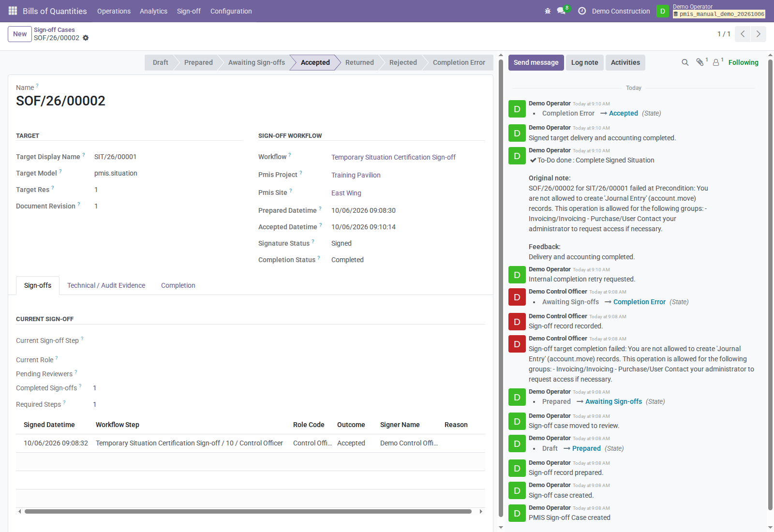Click the Draft status stage

tap(160, 62)
